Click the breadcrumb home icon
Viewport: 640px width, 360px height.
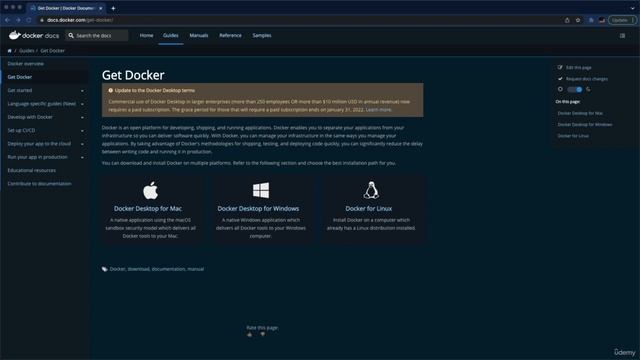[x=9, y=51]
